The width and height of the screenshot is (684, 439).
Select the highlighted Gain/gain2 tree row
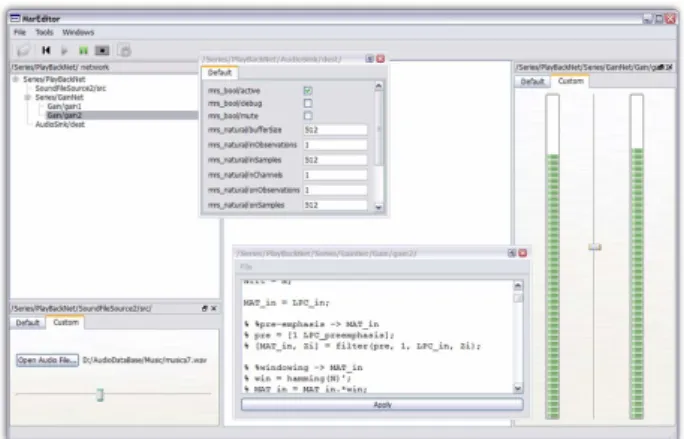[121, 115]
